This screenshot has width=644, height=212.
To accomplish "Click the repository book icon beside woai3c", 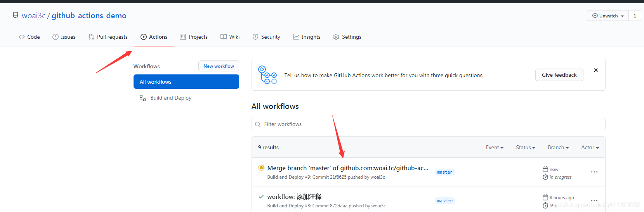I will click(16, 15).
